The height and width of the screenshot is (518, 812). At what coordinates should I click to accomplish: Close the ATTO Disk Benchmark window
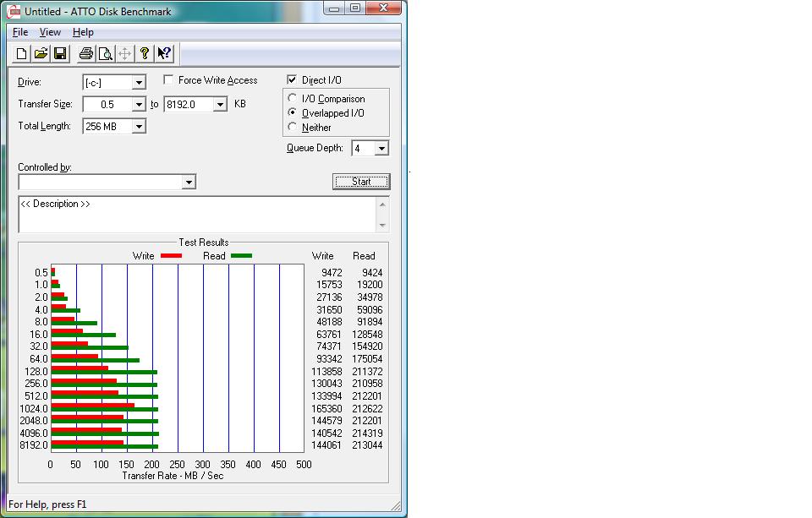point(383,8)
